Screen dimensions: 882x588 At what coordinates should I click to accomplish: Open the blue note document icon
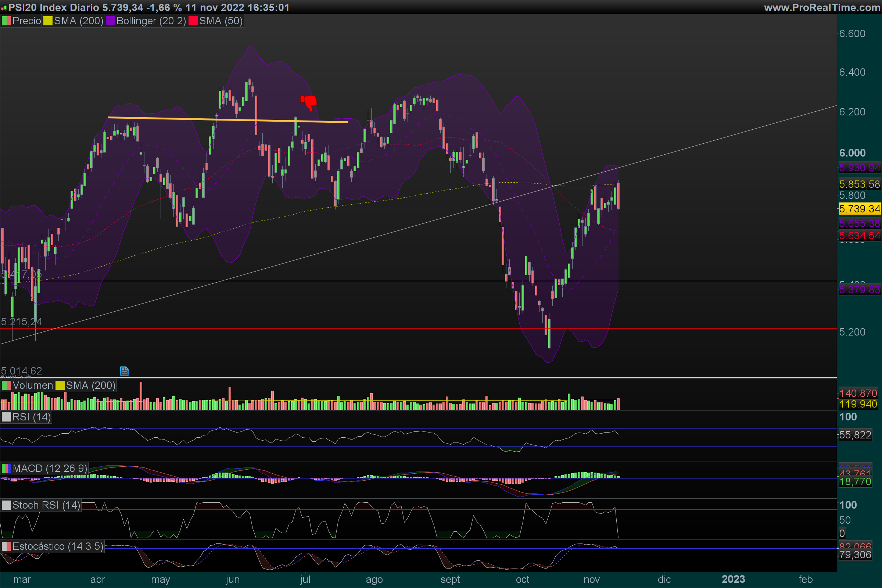click(124, 371)
